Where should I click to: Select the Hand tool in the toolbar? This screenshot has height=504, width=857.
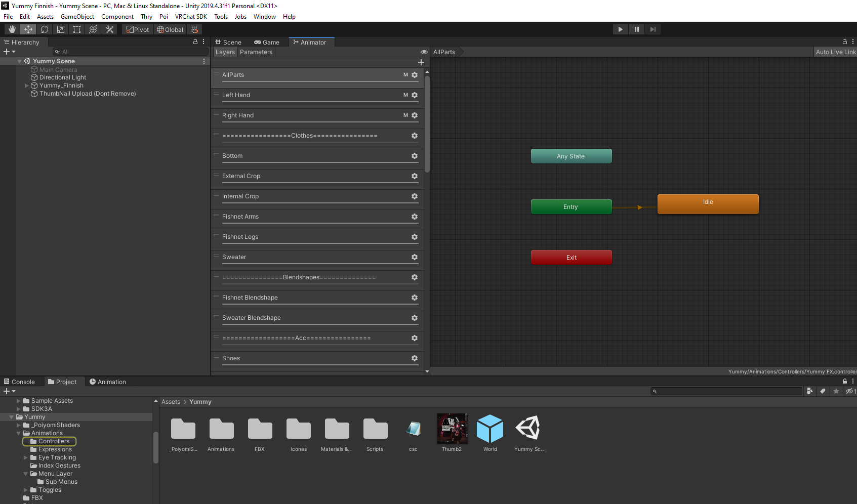pyautogui.click(x=11, y=29)
